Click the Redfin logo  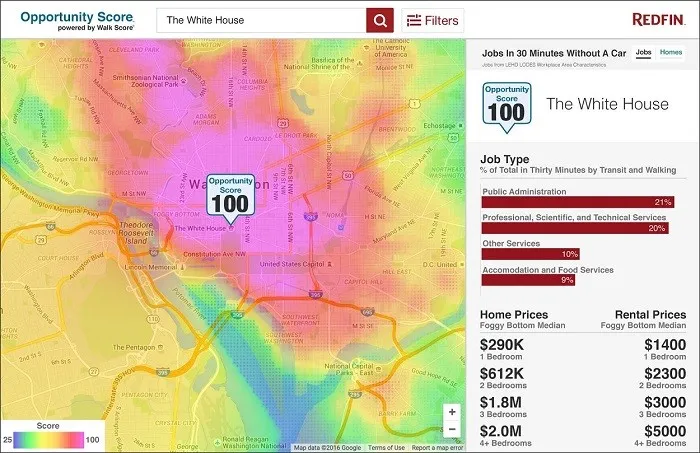tap(658, 20)
